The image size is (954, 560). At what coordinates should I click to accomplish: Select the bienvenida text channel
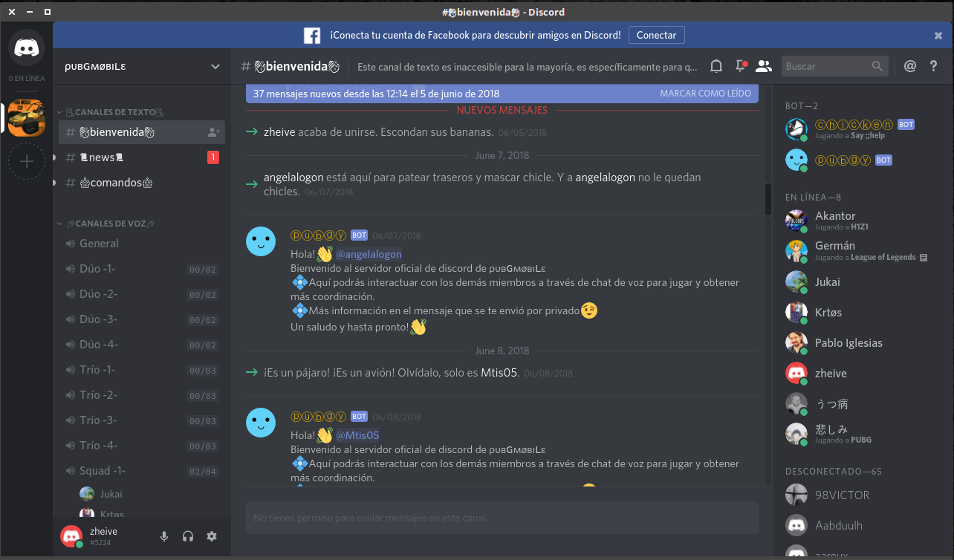point(142,132)
